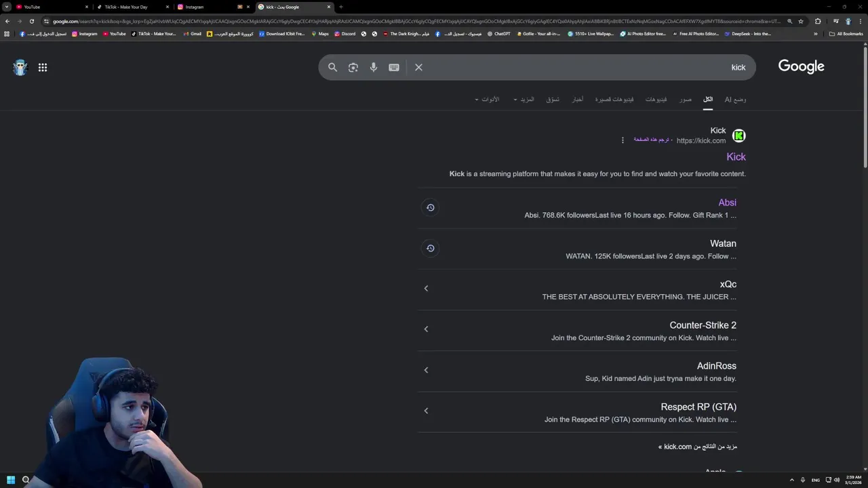This screenshot has width=868, height=488.
Task: Select the الكل all results tab
Action: (708, 100)
